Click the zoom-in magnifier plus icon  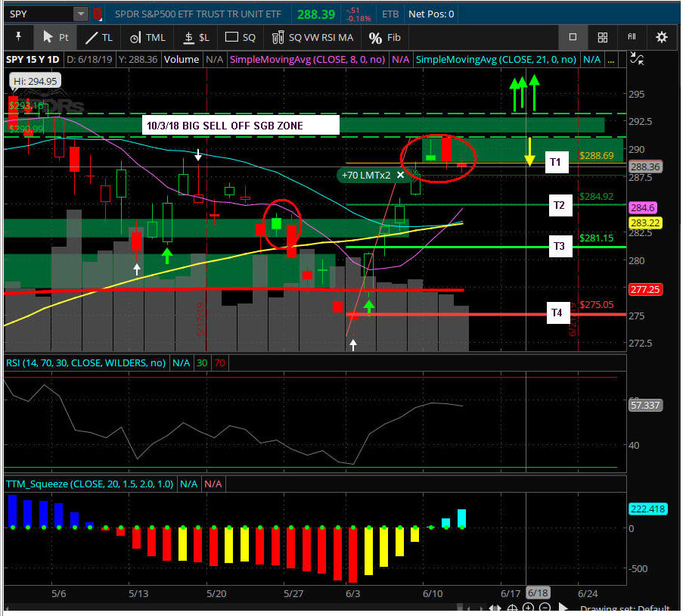point(528,608)
